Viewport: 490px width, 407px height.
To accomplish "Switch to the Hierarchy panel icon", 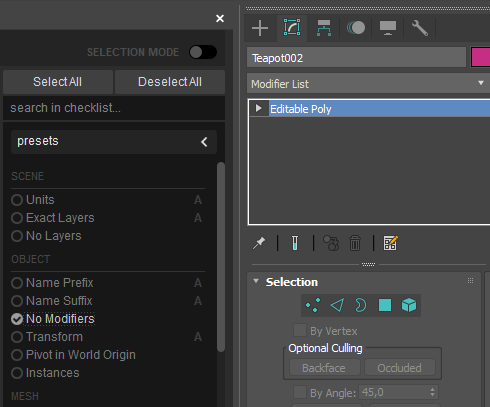I will (324, 28).
